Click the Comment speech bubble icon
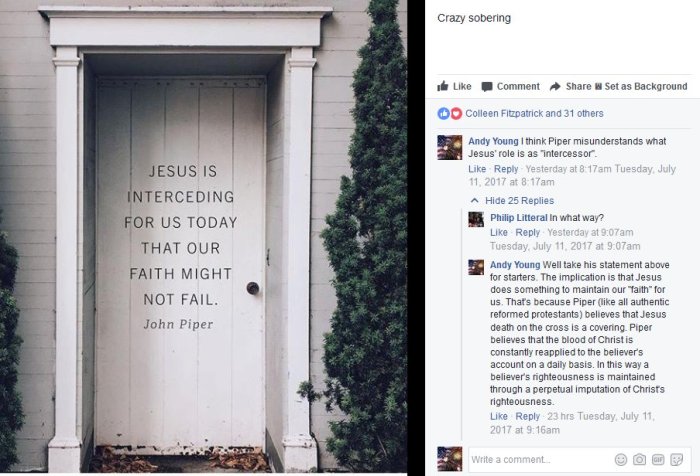This screenshot has height=476, width=700. (487, 87)
